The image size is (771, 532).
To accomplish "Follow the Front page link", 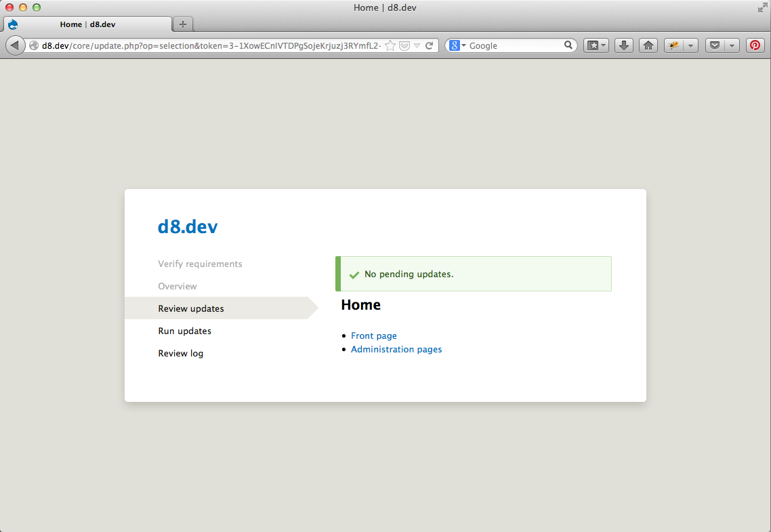I will pyautogui.click(x=374, y=335).
